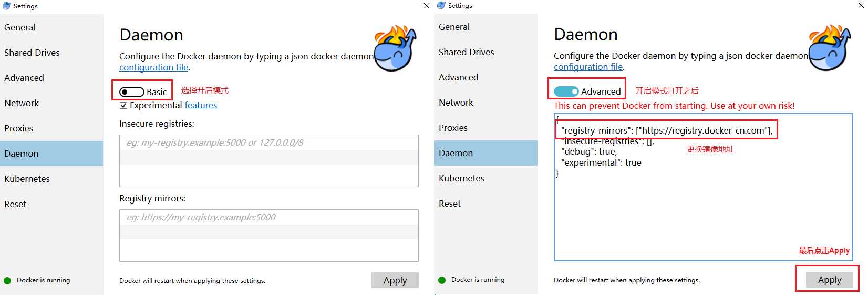Close the left Settings window
This screenshot has width=868, height=295.
[x=427, y=6]
